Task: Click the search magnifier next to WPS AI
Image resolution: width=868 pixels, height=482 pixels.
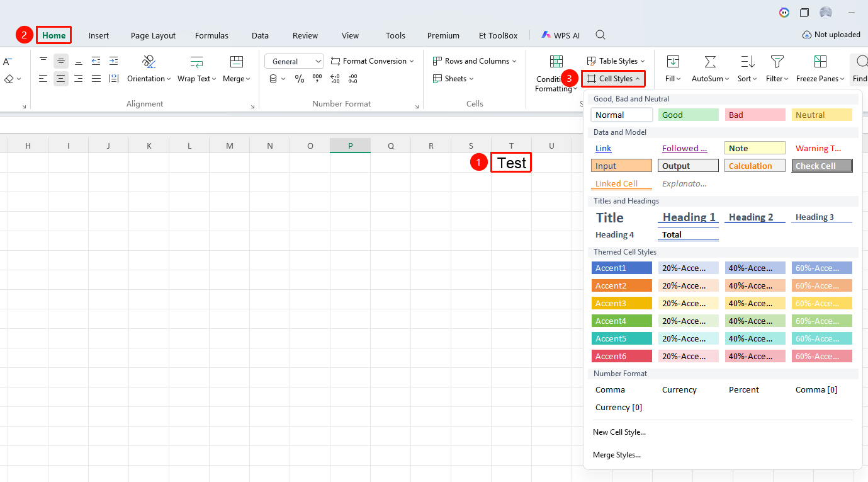Action: 601,35
